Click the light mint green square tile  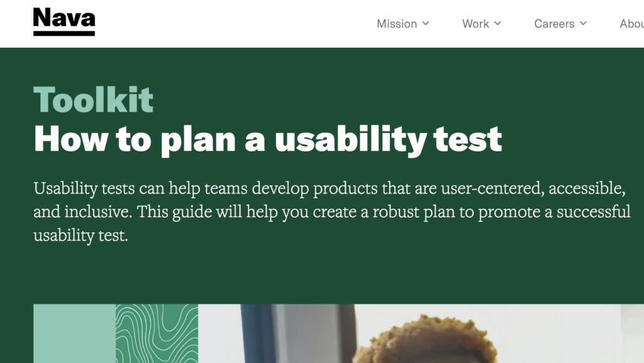[74, 333]
